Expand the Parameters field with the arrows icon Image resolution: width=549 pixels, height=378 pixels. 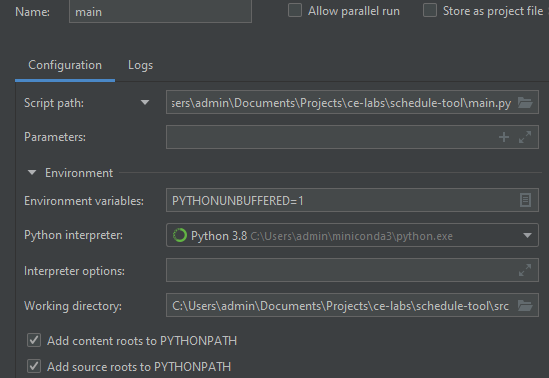click(x=525, y=137)
